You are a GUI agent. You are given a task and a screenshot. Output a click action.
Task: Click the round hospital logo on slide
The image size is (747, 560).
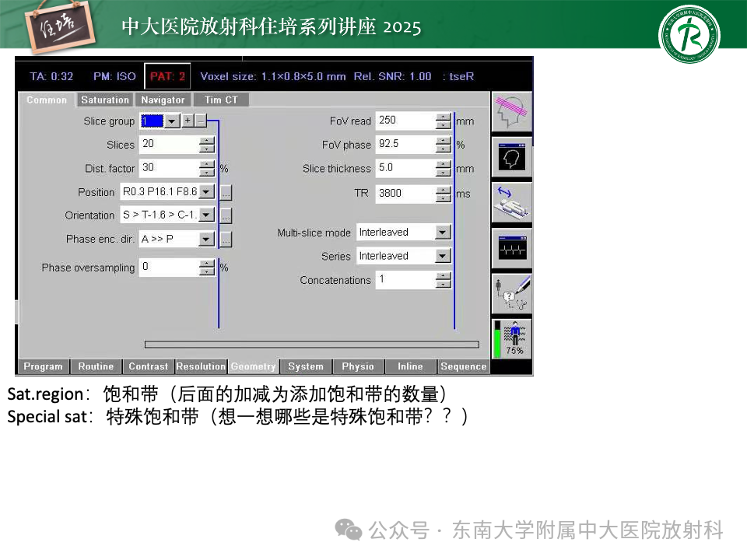689,34
